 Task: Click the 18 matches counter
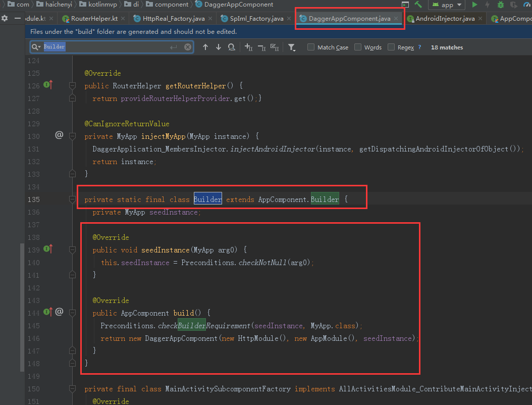coord(447,47)
